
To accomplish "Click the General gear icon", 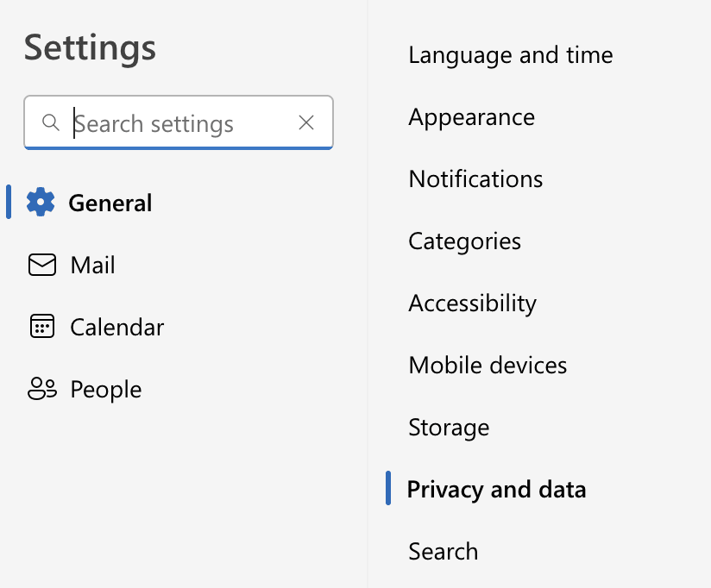I will coord(41,202).
